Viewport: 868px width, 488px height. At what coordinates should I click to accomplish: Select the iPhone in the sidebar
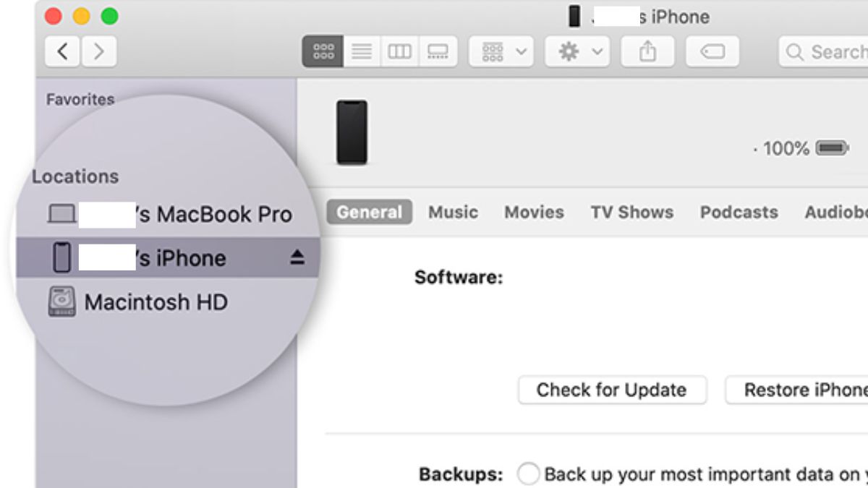click(166, 258)
